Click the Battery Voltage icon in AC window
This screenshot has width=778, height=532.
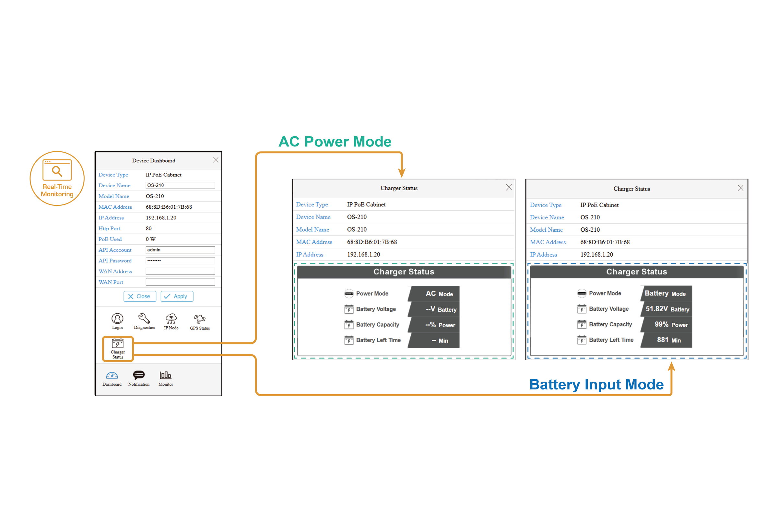[x=349, y=309]
